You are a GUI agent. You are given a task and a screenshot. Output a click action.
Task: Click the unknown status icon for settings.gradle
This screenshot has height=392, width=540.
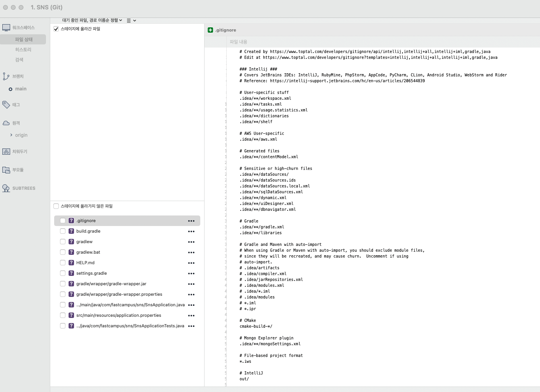point(71,273)
